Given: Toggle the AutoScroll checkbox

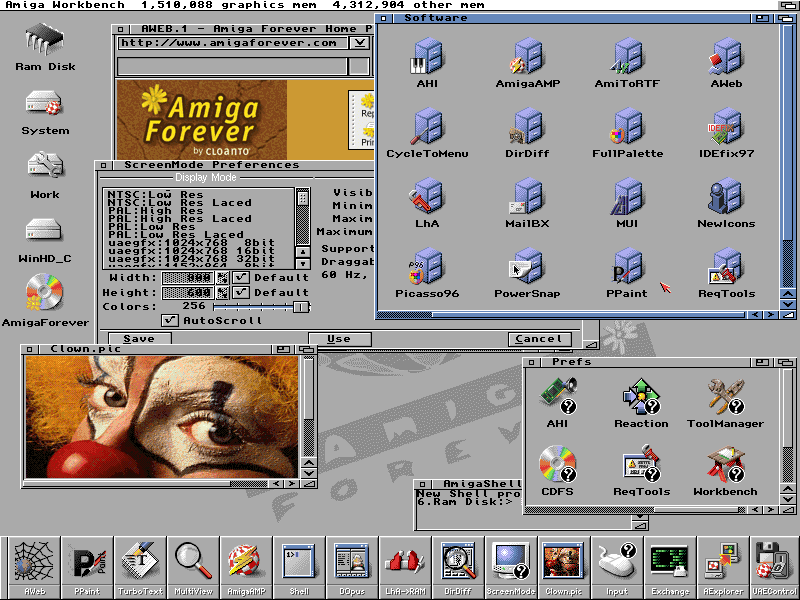Looking at the screenshot, I should pyautogui.click(x=170, y=321).
